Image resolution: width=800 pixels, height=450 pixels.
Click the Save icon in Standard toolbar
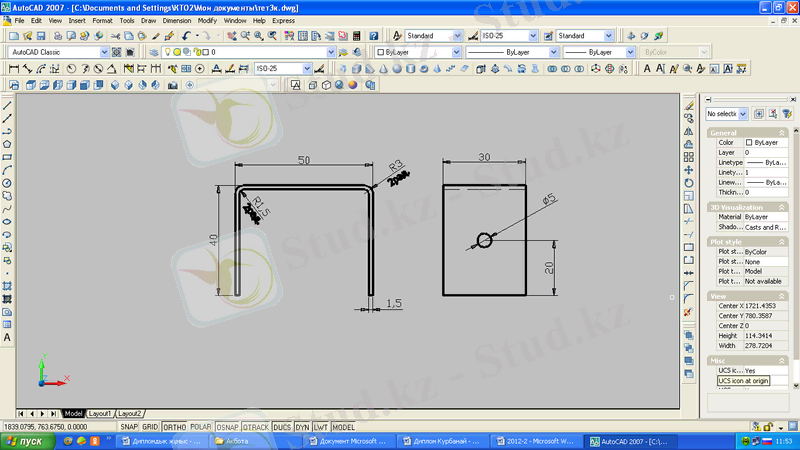click(43, 35)
